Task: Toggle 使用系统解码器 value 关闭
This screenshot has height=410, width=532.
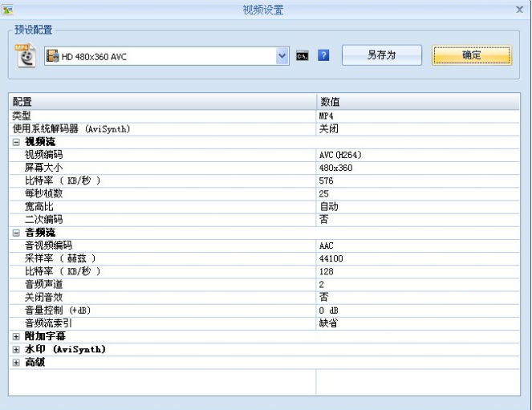Action: pos(328,128)
